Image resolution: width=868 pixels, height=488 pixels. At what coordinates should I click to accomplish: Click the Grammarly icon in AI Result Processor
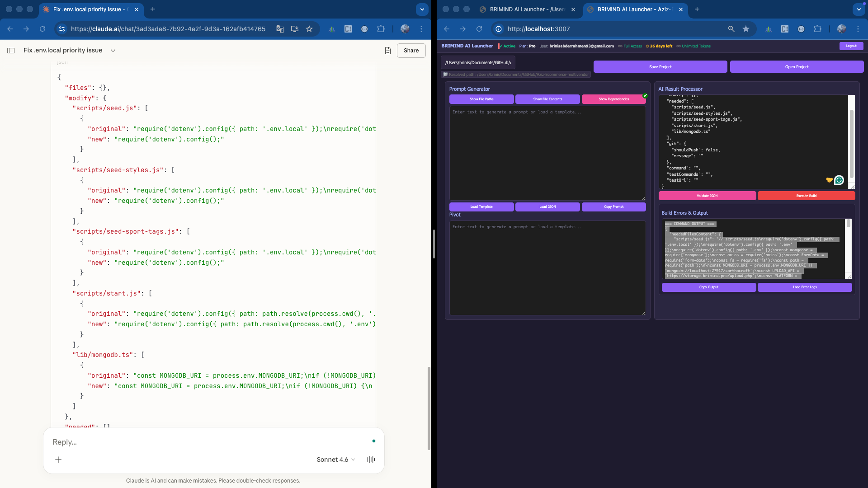click(839, 180)
